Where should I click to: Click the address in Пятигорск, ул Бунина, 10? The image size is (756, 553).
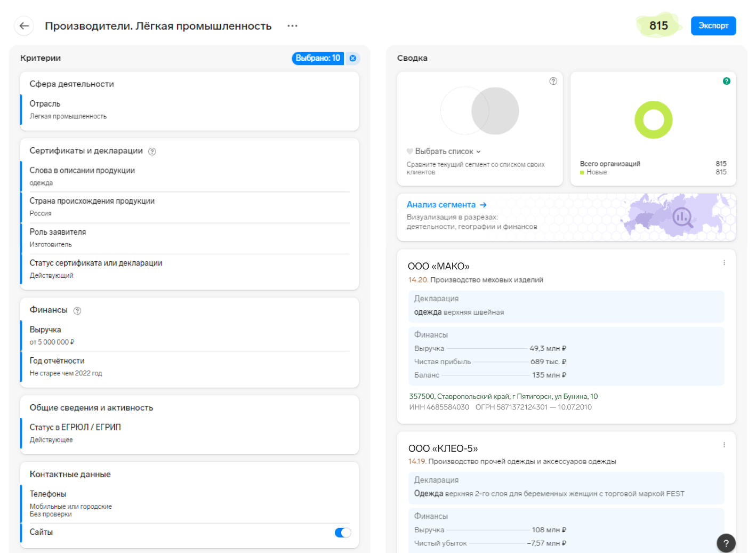[503, 396]
